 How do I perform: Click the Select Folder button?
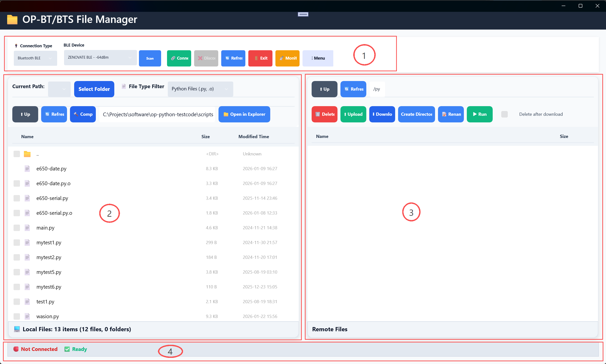(94, 89)
